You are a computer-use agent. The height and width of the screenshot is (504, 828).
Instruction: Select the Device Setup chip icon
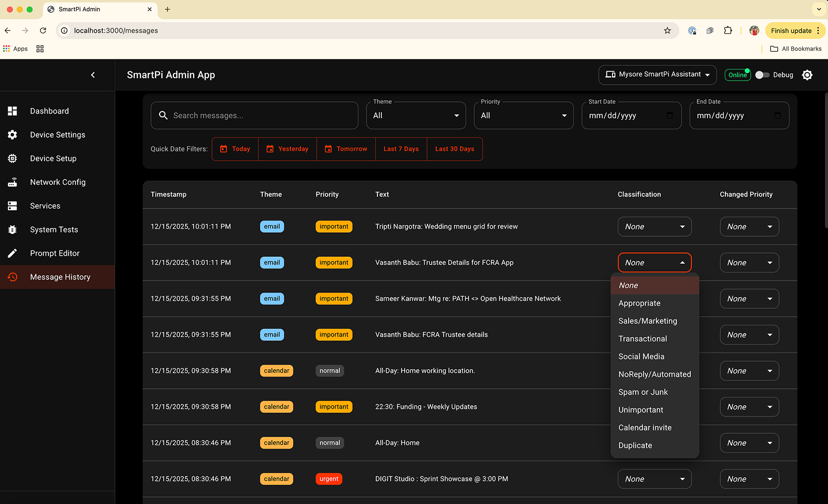tap(12, 158)
